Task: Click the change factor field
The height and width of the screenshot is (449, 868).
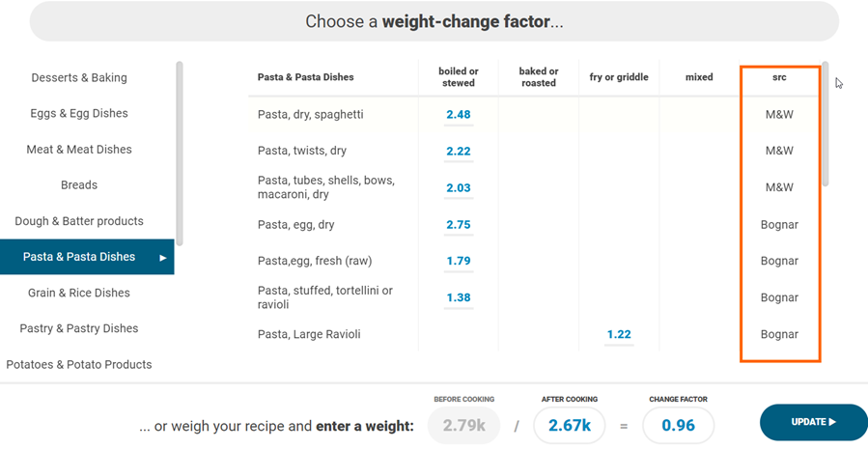Action: [x=678, y=426]
